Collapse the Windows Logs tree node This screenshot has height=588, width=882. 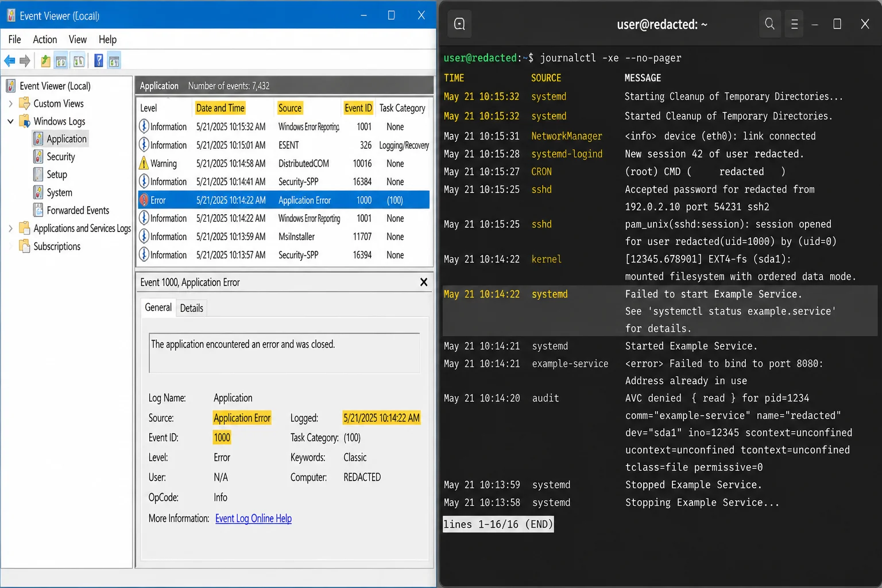click(10, 121)
